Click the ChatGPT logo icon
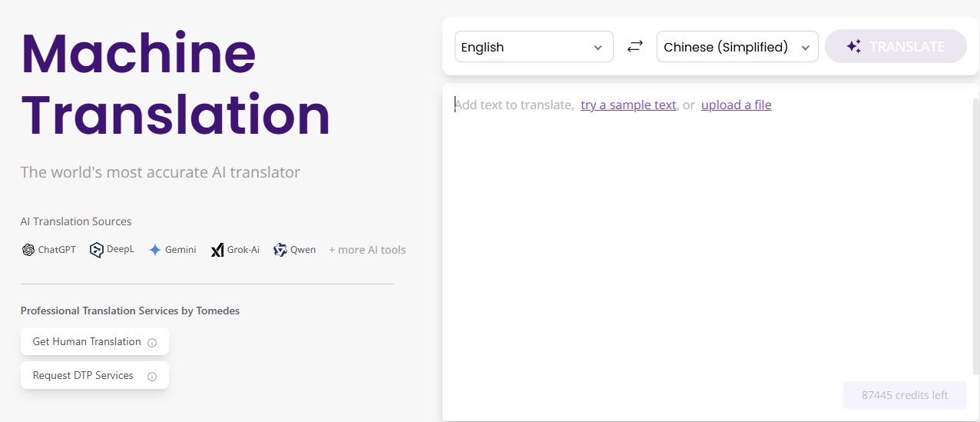This screenshot has width=980, height=422. tap(28, 250)
